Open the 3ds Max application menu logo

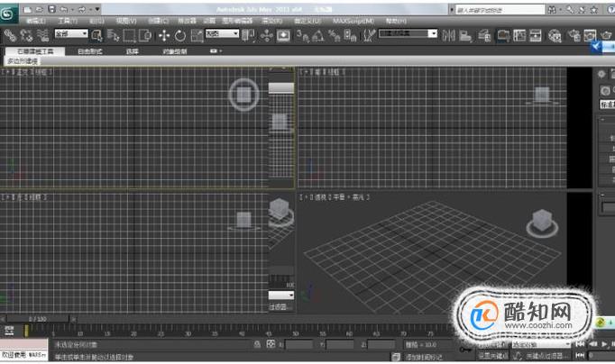(x=8, y=14)
